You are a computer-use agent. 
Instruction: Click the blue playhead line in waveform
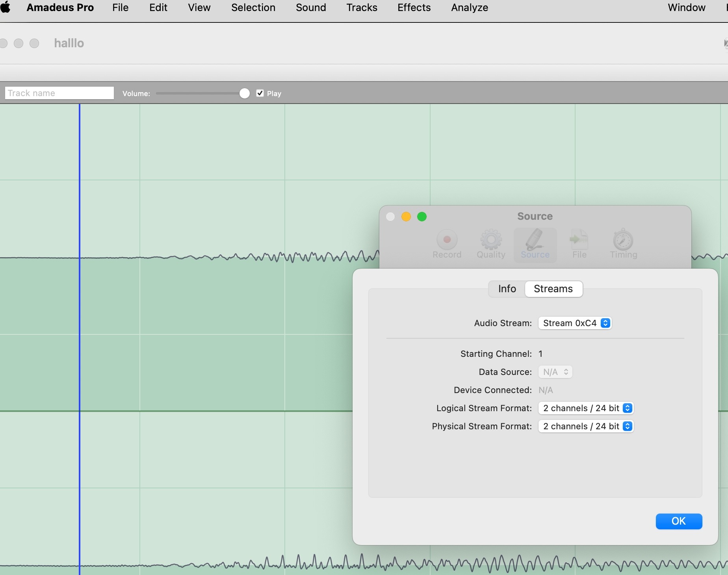(x=80, y=339)
